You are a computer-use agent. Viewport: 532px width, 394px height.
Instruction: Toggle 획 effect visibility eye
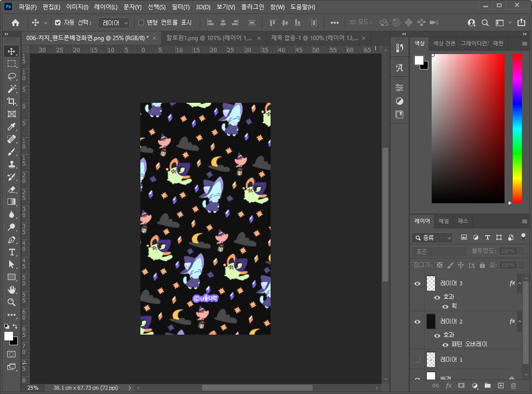tap(445, 307)
